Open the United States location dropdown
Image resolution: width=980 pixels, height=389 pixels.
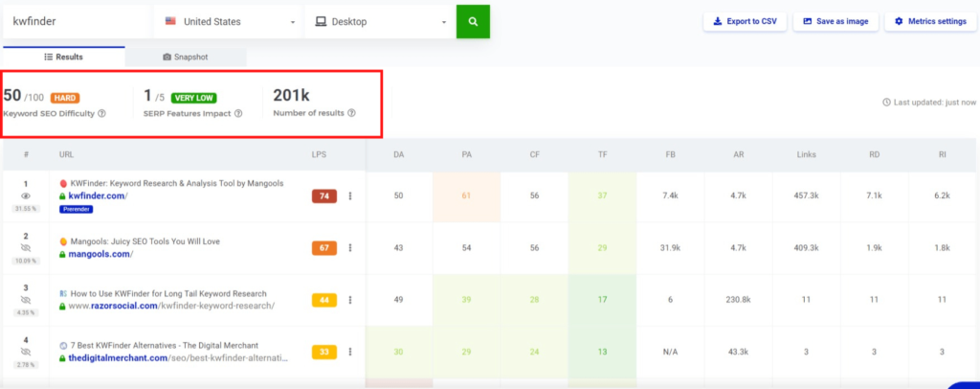pos(228,22)
